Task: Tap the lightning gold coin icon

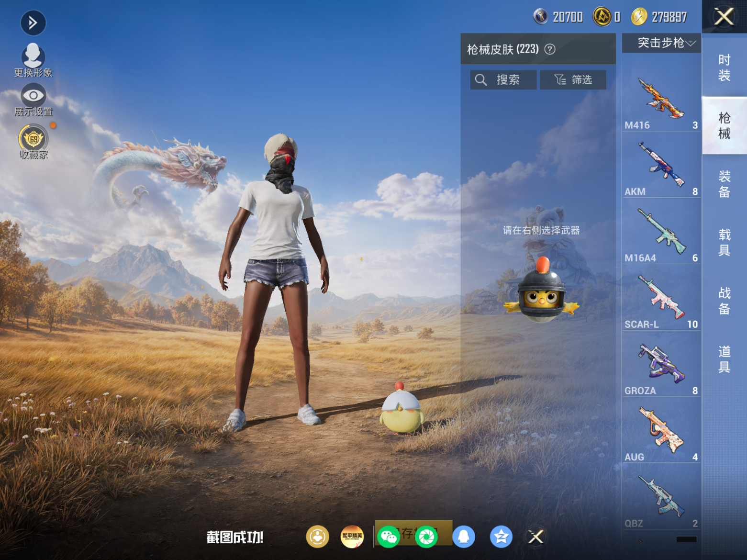Action: (x=639, y=17)
